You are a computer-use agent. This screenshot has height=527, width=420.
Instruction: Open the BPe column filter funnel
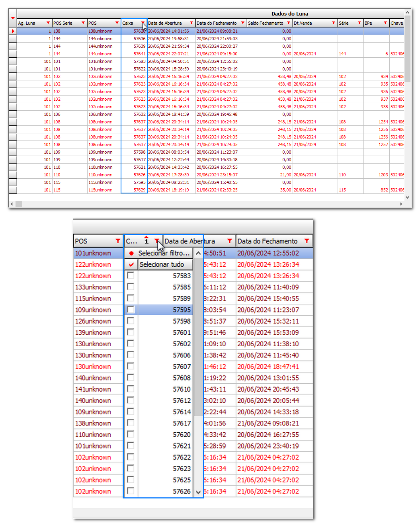coord(385,23)
